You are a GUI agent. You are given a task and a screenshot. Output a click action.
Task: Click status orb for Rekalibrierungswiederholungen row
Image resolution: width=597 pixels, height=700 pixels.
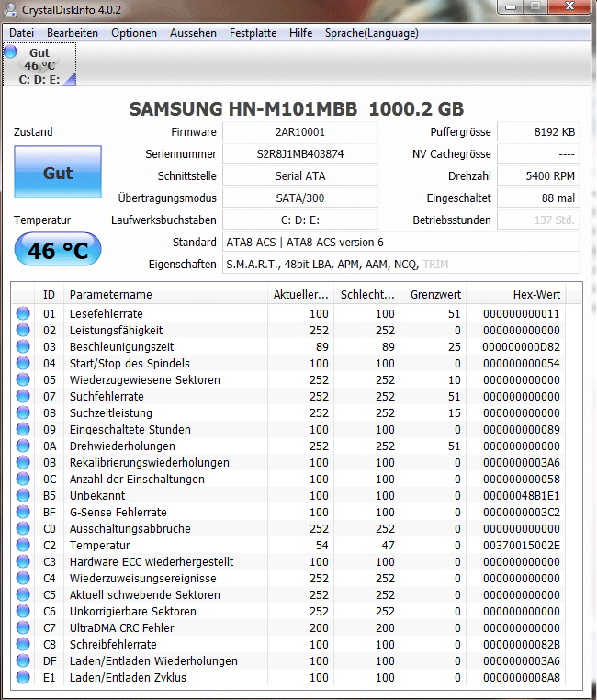pos(23,462)
